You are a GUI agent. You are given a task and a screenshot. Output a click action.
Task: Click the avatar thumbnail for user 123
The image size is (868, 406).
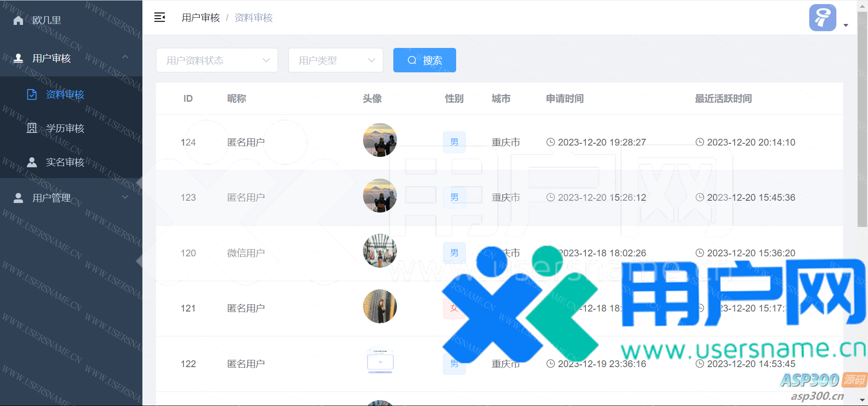point(380,196)
